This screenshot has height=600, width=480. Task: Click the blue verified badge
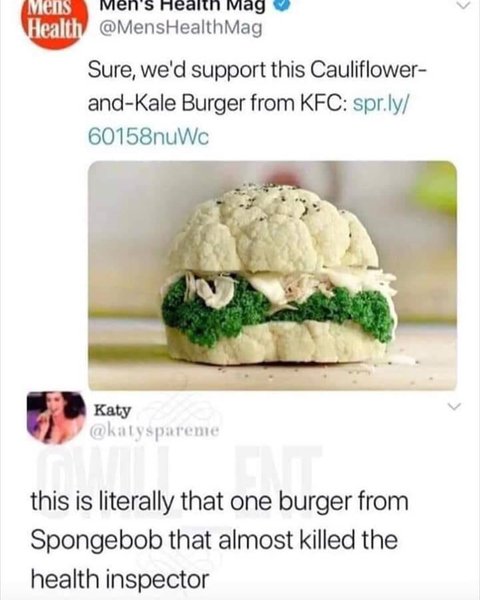pos(283,6)
